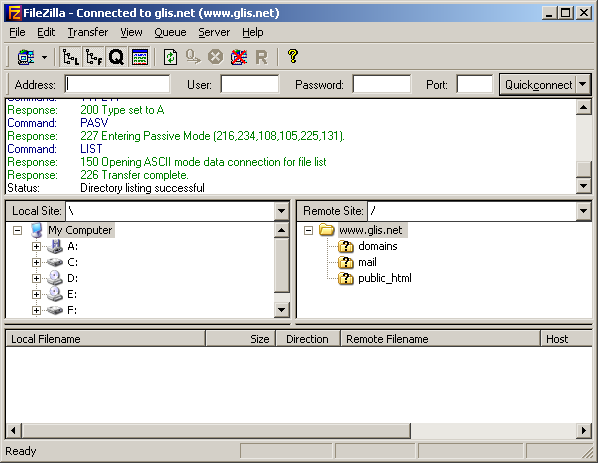Click the Password input field
The width and height of the screenshot is (598, 463).
pos(382,84)
